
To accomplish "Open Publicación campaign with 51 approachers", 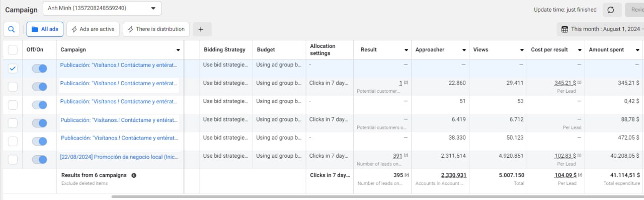I will tap(119, 101).
